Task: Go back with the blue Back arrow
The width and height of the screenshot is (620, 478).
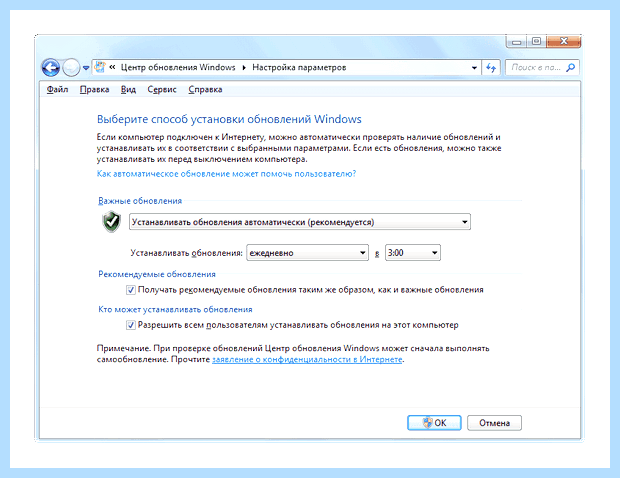Action: pos(51,68)
